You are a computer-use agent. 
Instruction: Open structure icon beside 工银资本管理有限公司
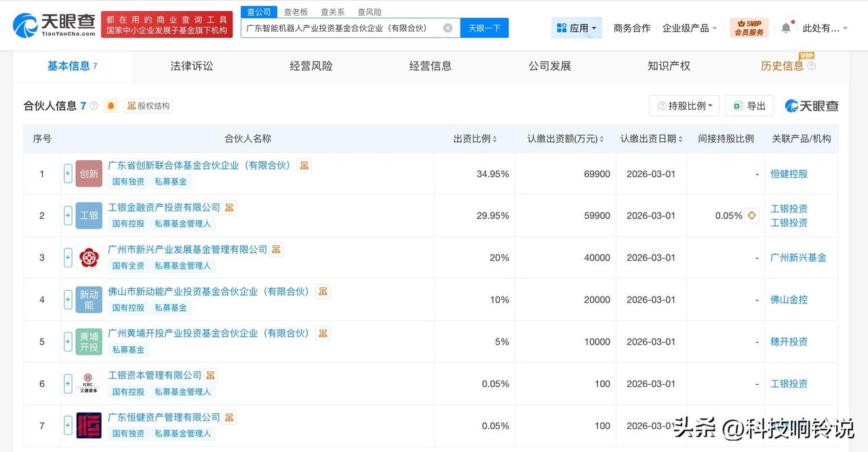tap(211, 376)
